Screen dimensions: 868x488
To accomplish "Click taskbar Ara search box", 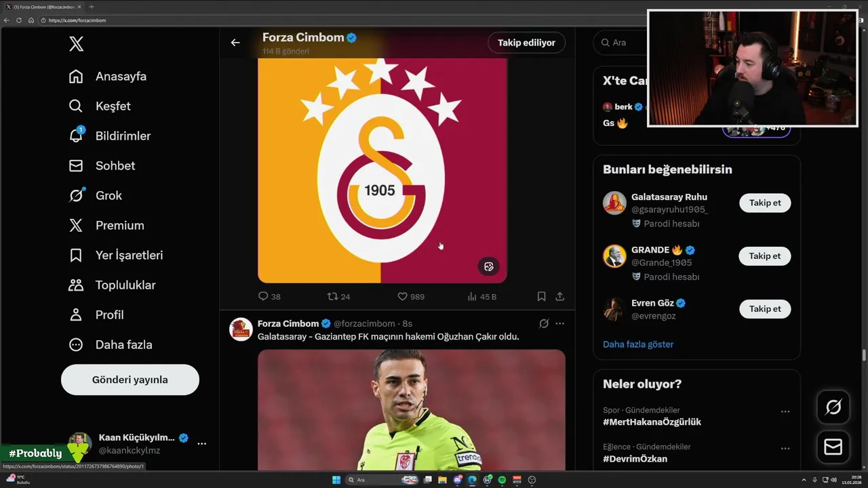I will [382, 480].
